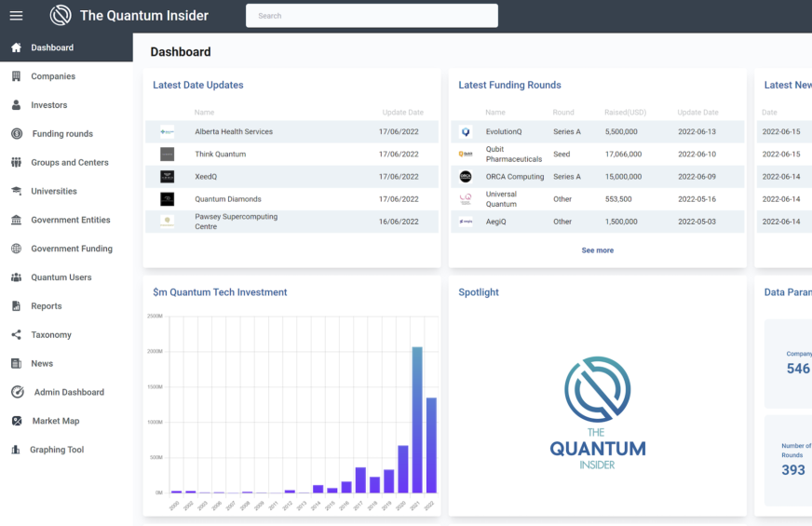This screenshot has width=812, height=526.
Task: Click the tallest 2021 investment bar
Action: coord(417,419)
